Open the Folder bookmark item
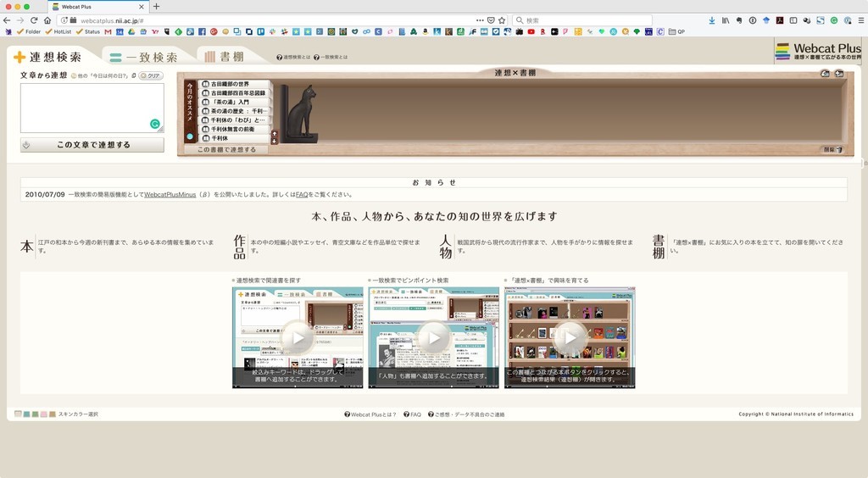This screenshot has width=868, height=478. (29, 31)
